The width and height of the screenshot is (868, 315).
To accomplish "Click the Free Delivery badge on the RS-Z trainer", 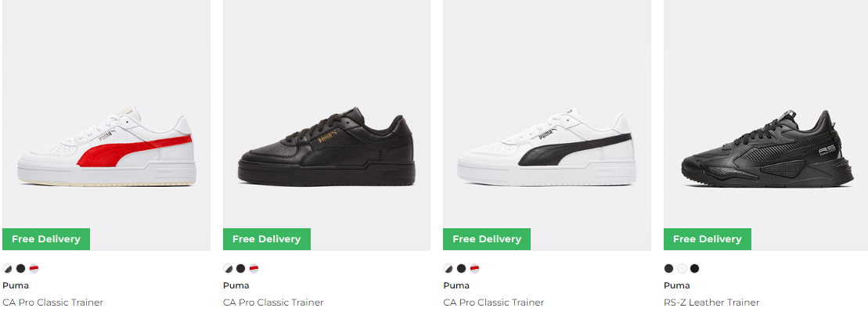I will click(708, 239).
